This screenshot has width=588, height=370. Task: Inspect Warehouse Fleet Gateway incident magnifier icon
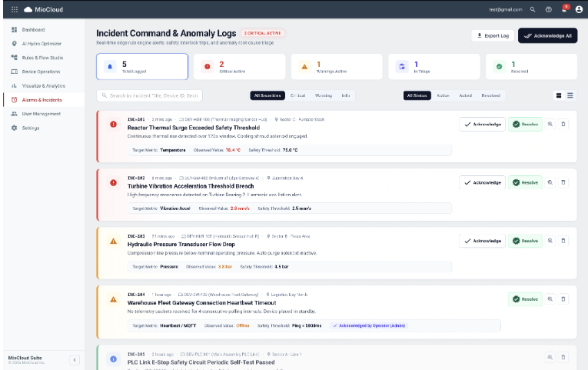pyautogui.click(x=550, y=299)
